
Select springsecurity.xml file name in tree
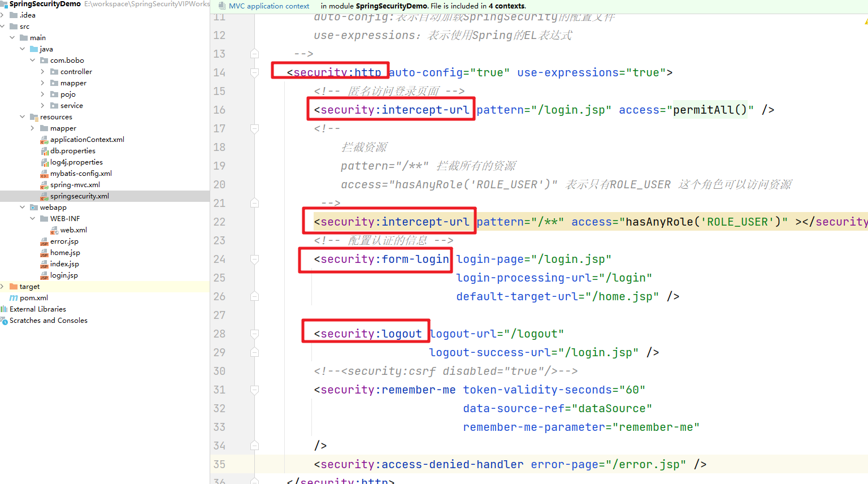80,196
